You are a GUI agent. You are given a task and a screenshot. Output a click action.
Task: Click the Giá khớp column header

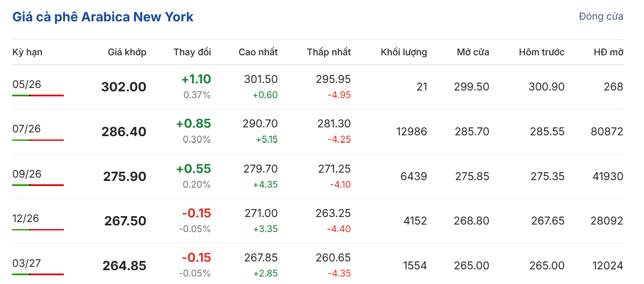(127, 52)
